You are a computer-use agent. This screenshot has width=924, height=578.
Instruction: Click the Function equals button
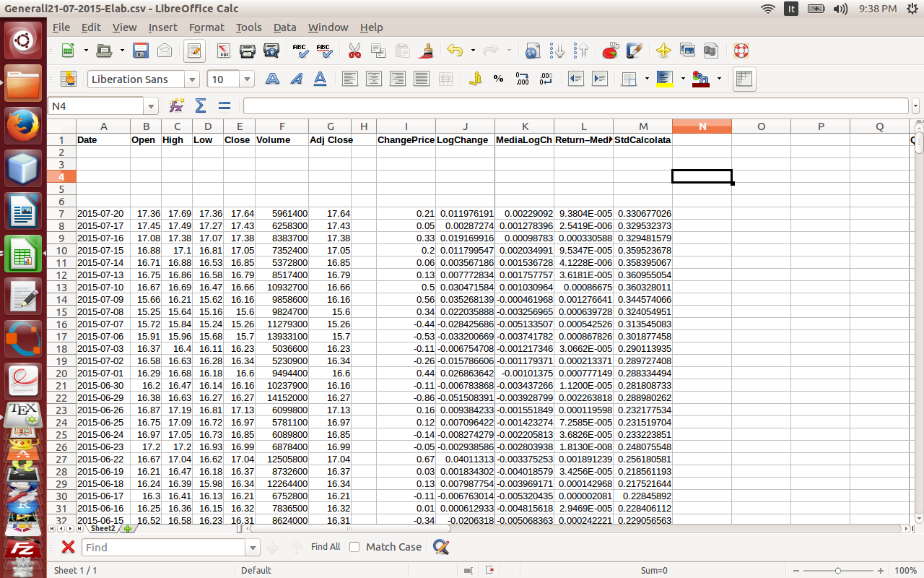coord(225,106)
